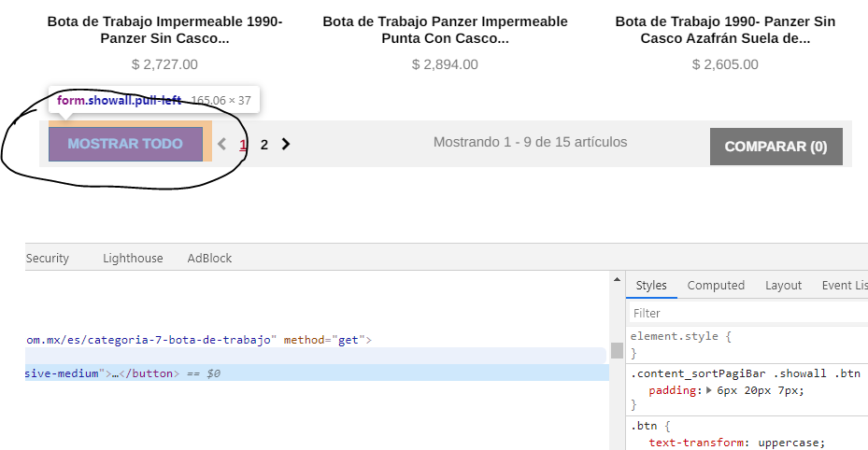This screenshot has height=450, width=868.
Task: Go to page 2 of results
Action: [264, 145]
